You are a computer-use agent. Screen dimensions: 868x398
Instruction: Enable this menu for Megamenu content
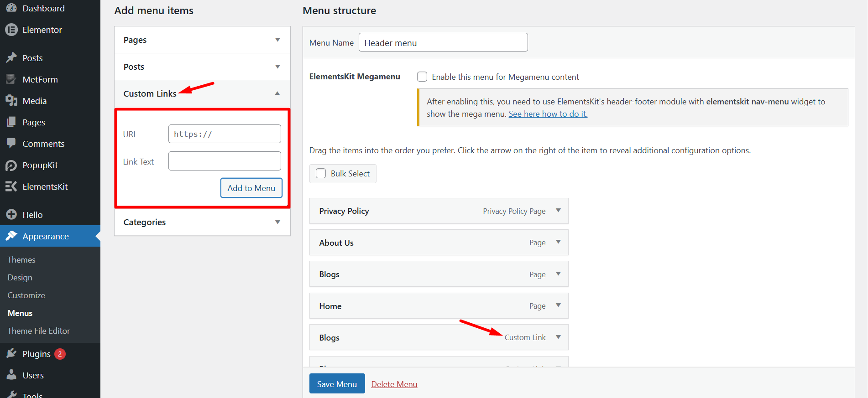pyautogui.click(x=422, y=77)
